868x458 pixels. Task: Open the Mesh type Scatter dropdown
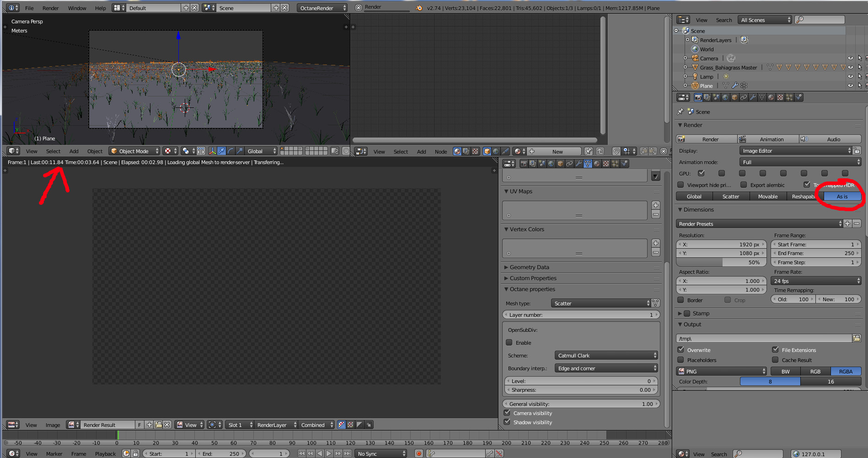tap(601, 303)
